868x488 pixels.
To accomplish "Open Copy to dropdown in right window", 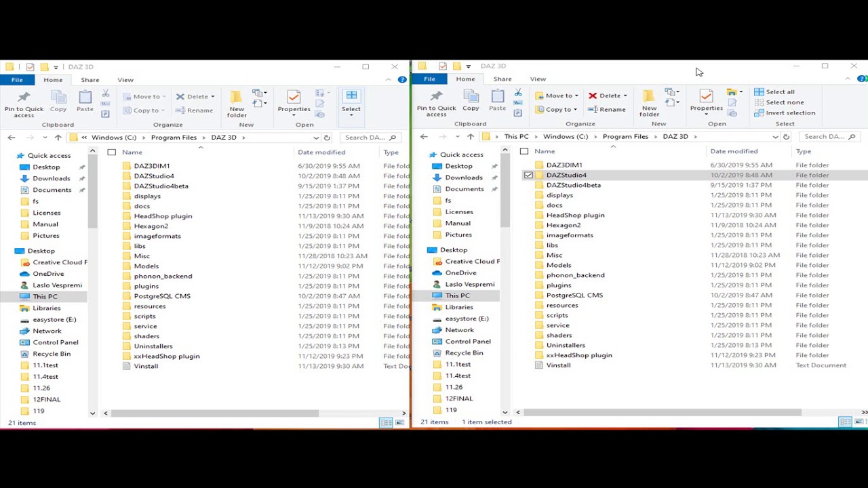I will point(557,109).
